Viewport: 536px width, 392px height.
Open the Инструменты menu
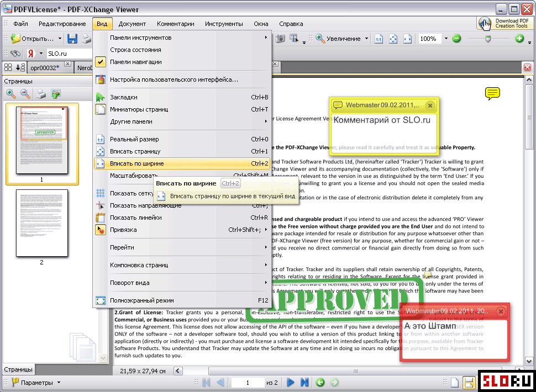pos(224,24)
